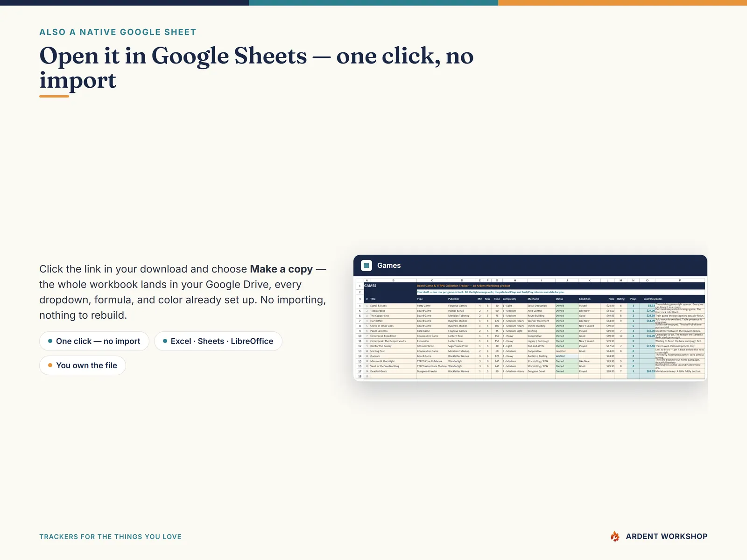Select the "Cinderpeak Expedition" title cell
The image size is (747, 560).
tap(393, 336)
